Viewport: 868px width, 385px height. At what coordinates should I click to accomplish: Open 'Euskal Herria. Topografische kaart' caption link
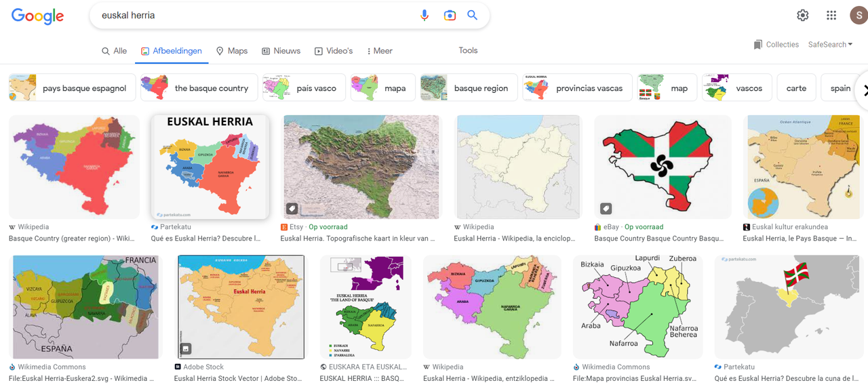[x=357, y=239]
